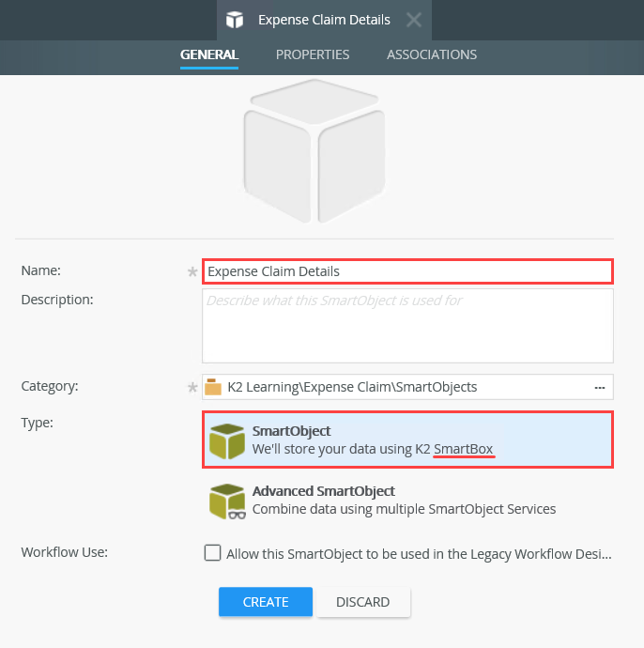This screenshot has height=648, width=644.
Task: Click into the Name input field
Action: click(x=407, y=271)
